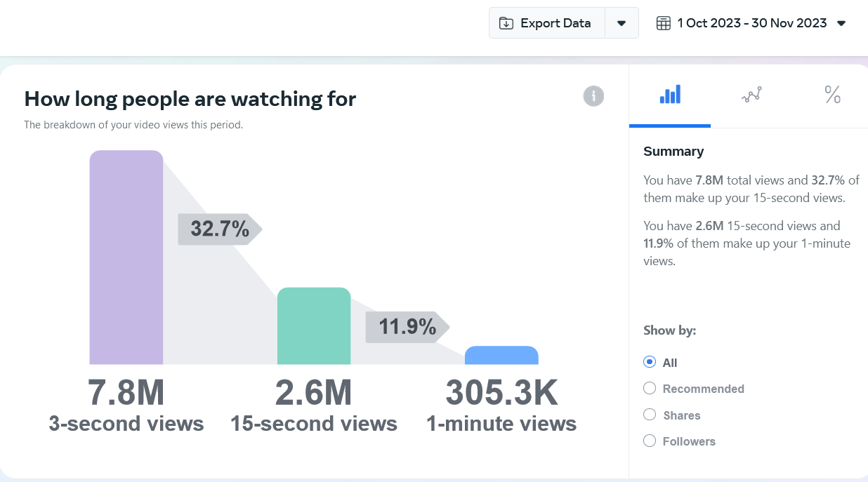Select the percentage view tab
Viewport: 868px width, 482px height.
click(x=832, y=95)
